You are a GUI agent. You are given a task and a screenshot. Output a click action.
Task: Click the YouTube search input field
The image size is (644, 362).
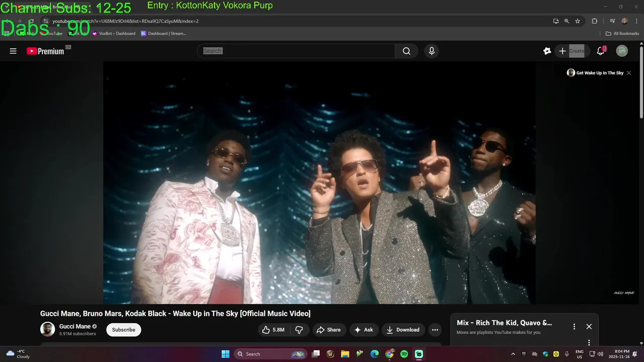point(297,51)
